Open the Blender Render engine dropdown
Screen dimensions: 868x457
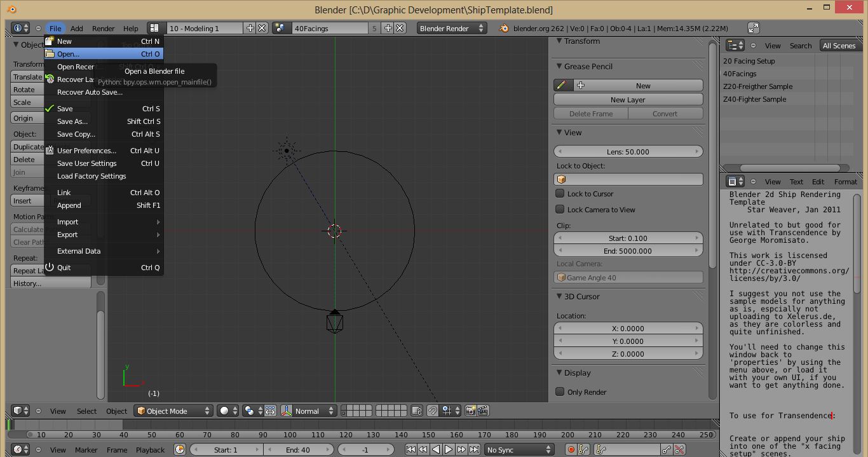(x=452, y=28)
